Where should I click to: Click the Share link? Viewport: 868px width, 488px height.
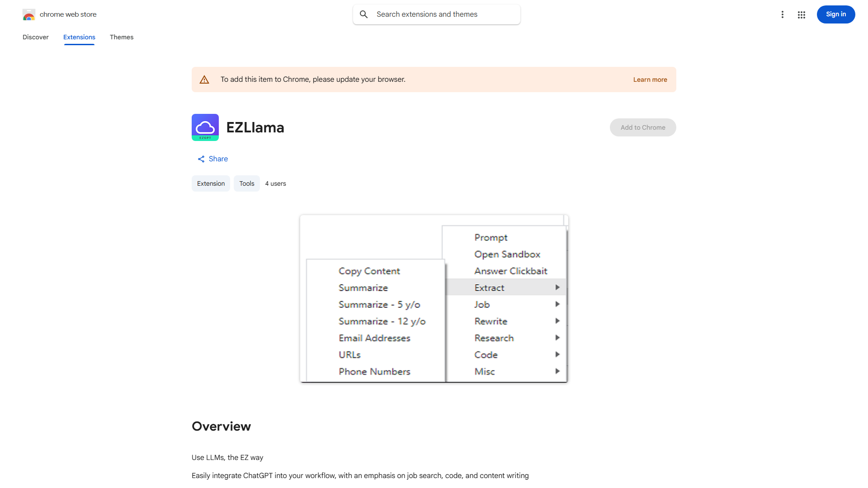218,159
